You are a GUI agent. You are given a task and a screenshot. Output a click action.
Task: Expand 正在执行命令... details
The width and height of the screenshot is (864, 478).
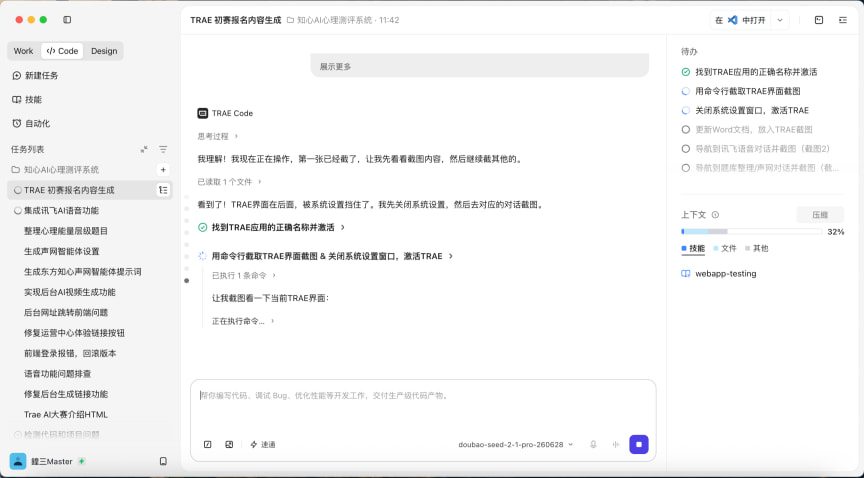pos(243,321)
